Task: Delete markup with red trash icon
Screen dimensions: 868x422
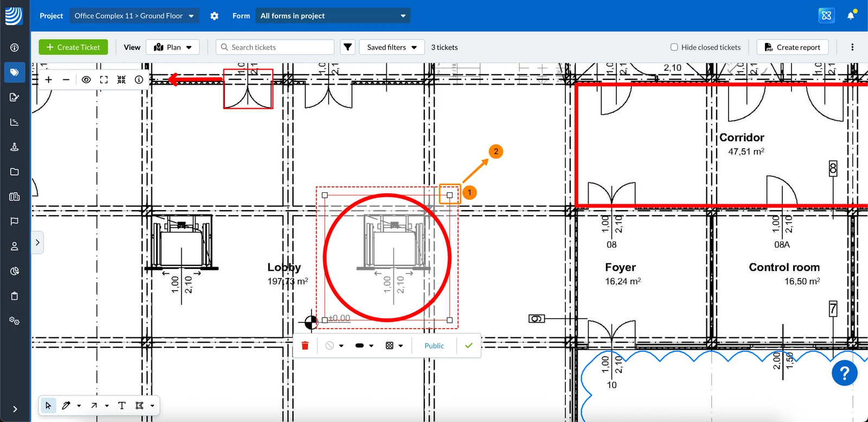Action: (305, 345)
